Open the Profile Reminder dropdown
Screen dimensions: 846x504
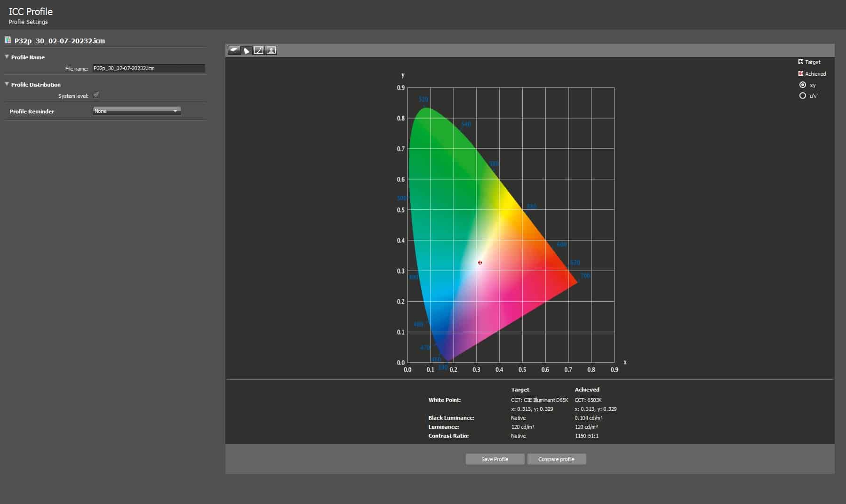[x=136, y=111]
